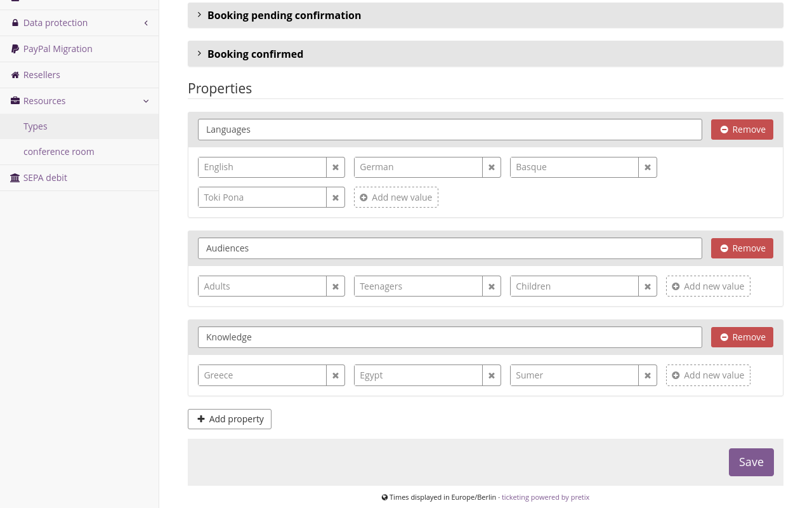This screenshot has width=812, height=508.
Task: Edit the German value field
Action: coord(418,167)
